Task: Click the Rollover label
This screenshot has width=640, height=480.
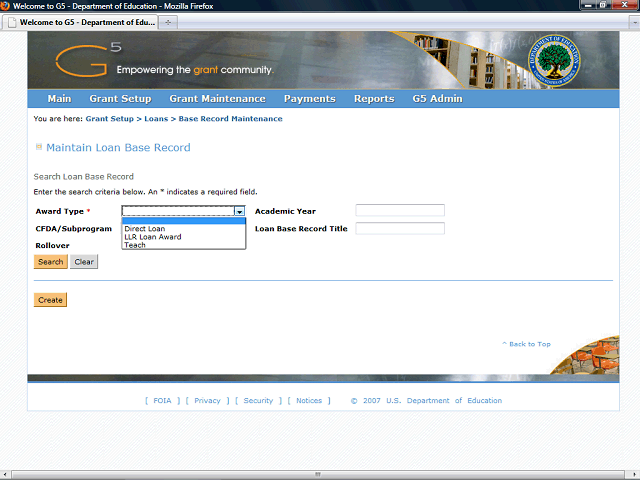Action: coord(52,246)
